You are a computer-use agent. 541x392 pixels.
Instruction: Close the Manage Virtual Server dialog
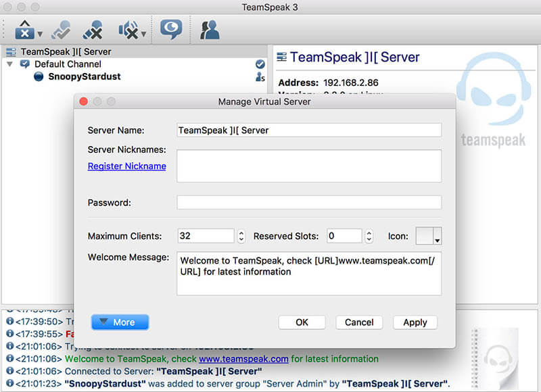point(83,101)
